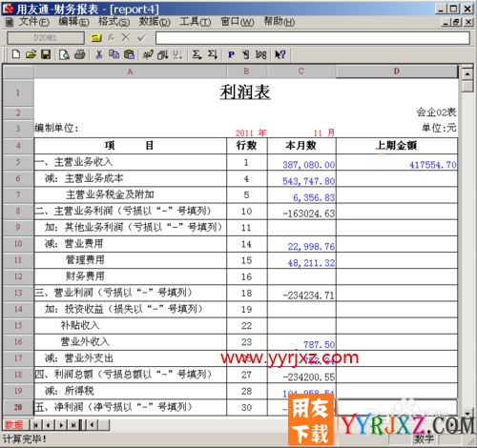The width and height of the screenshot is (477, 448).
Task: Open Print Preview from the toolbar
Action: pyautogui.click(x=64, y=54)
